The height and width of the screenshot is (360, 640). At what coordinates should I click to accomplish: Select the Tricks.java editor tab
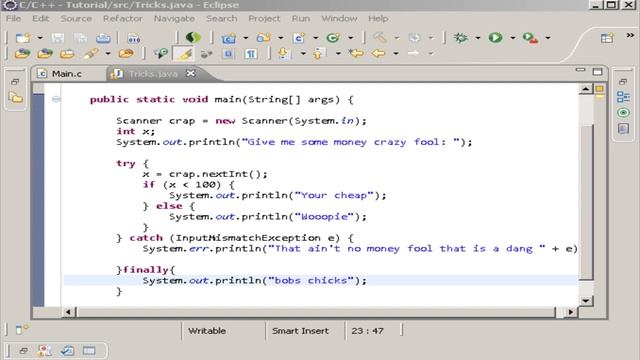tap(153, 74)
